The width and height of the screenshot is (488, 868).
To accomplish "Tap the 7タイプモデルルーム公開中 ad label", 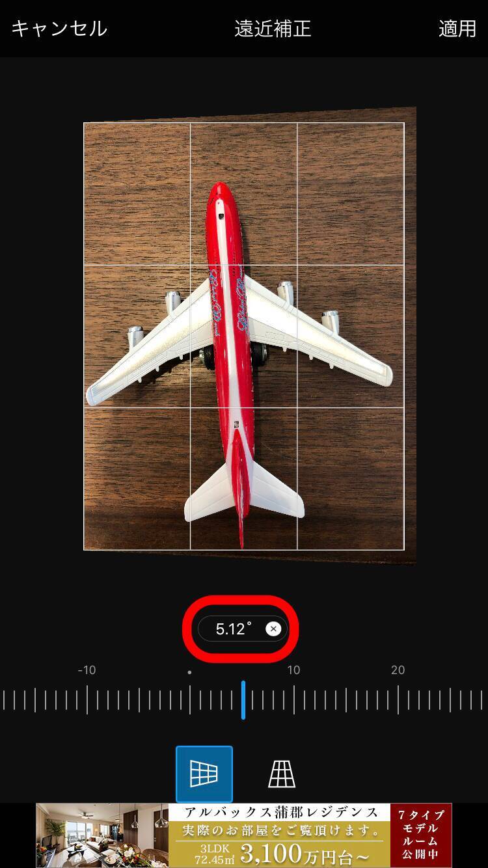I will (421, 835).
